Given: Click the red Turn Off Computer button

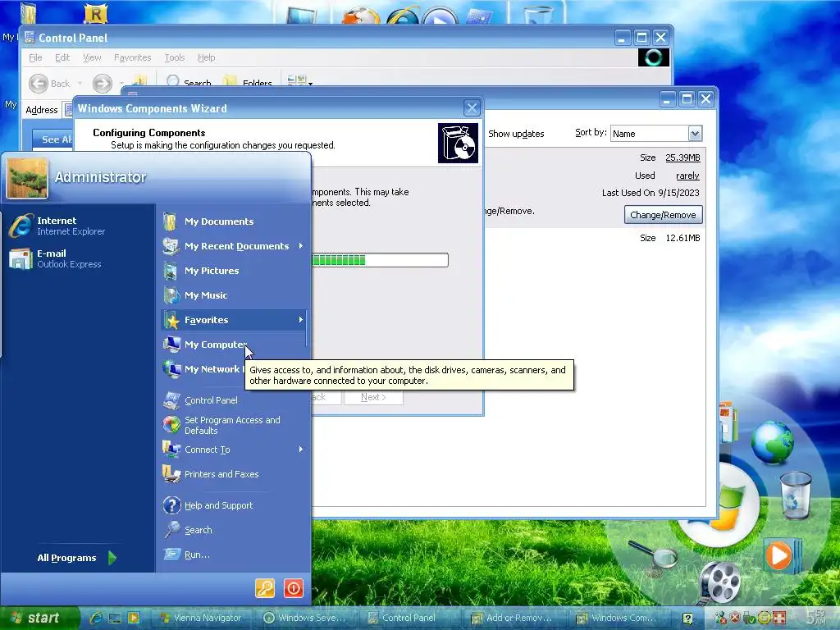Looking at the screenshot, I should [x=294, y=588].
